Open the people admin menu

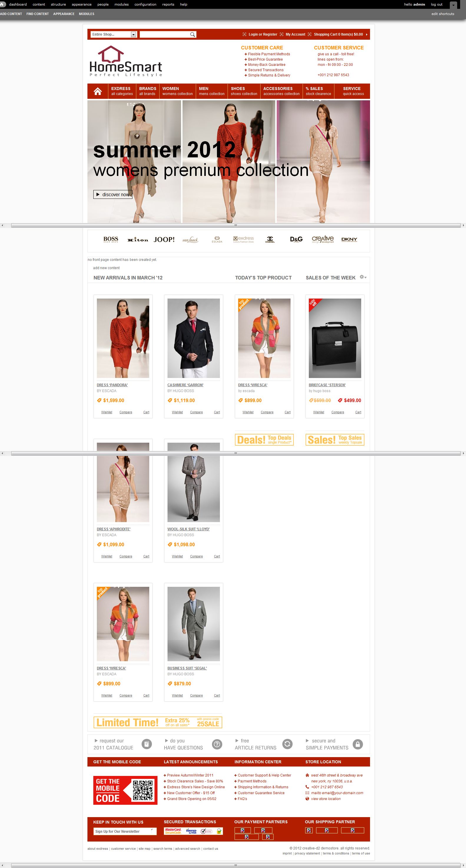point(103,4)
